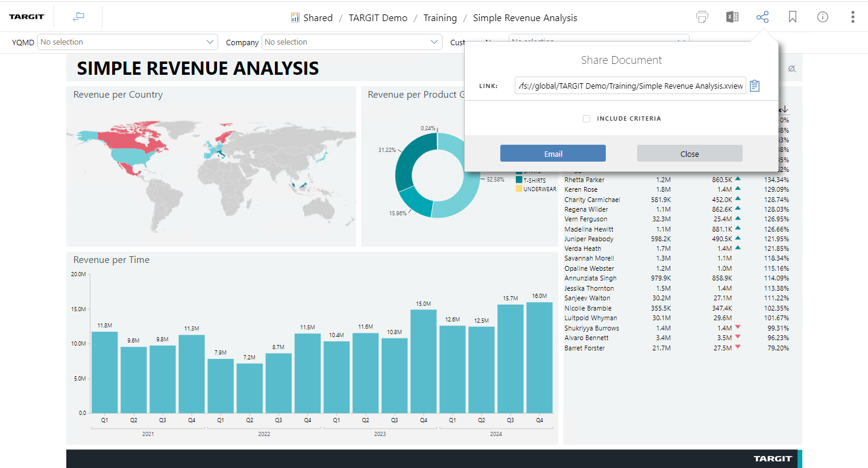868x468 pixels.
Task: Click the Simple Revenue Analysis breadcrumb title
Action: point(525,18)
